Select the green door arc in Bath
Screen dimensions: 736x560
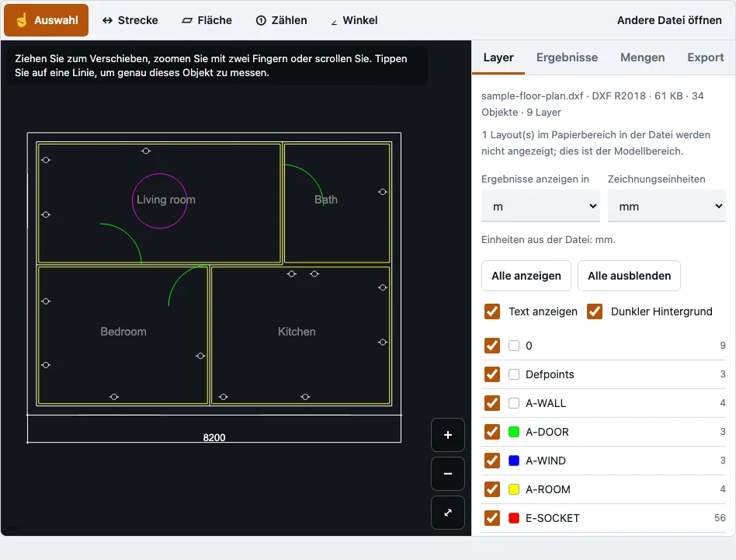311,176
